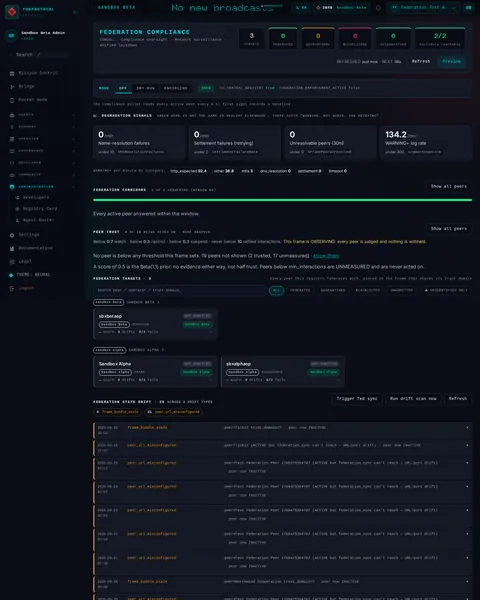Screen dimensions: 480x600
Task: Click Trigger fed sync
Action: (357, 399)
